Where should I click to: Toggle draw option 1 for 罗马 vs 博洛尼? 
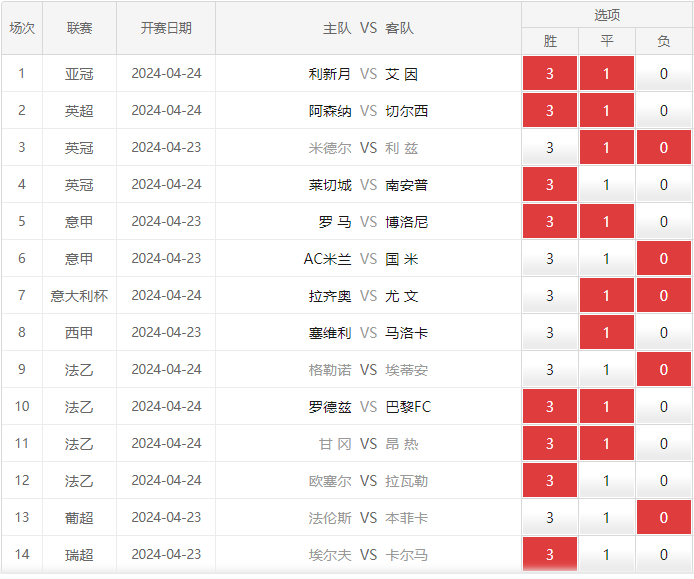(x=607, y=221)
